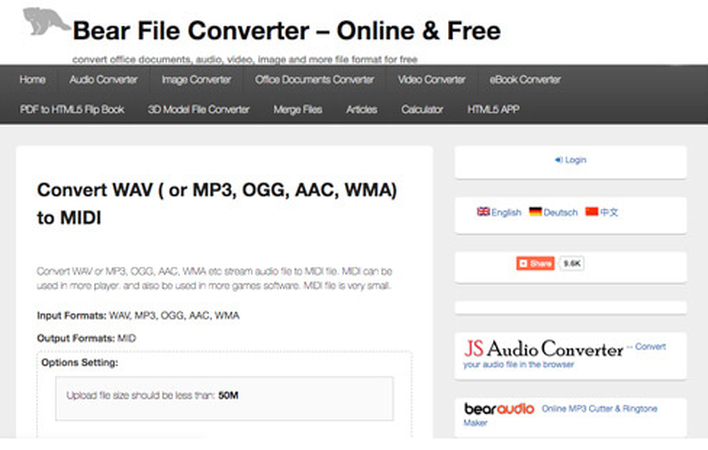Open Online MP3 Cutter & Ringtone Maker link
The width and height of the screenshot is (708, 450).
(560, 415)
